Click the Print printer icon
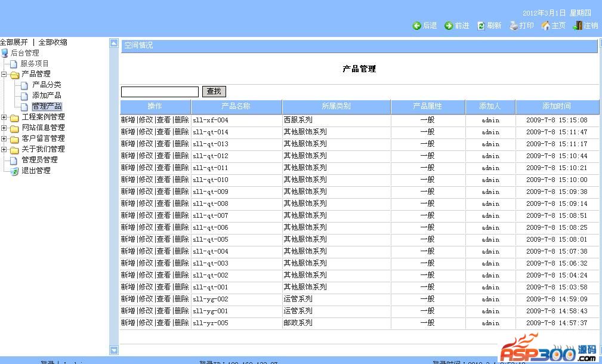Screen dimensions: 602x364 pos(514,26)
